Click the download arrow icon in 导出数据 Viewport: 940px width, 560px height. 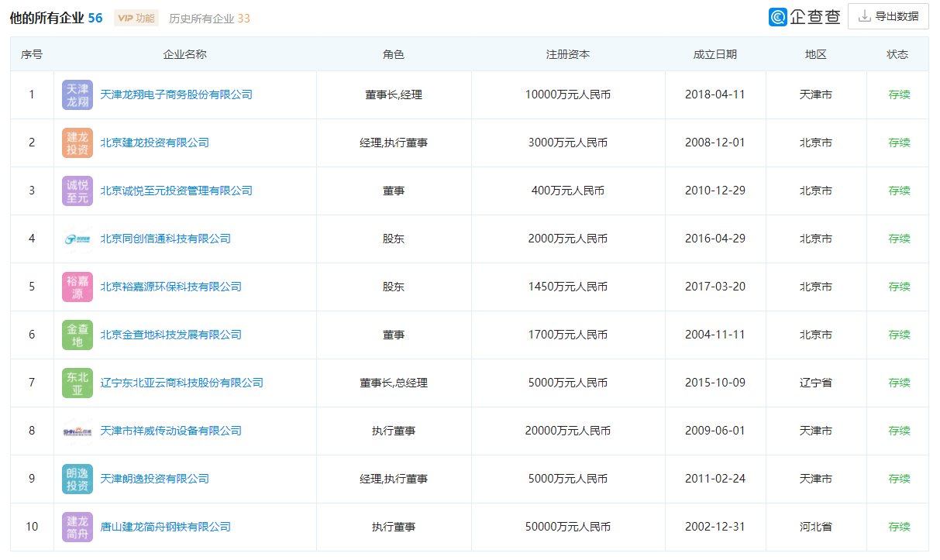tap(863, 16)
